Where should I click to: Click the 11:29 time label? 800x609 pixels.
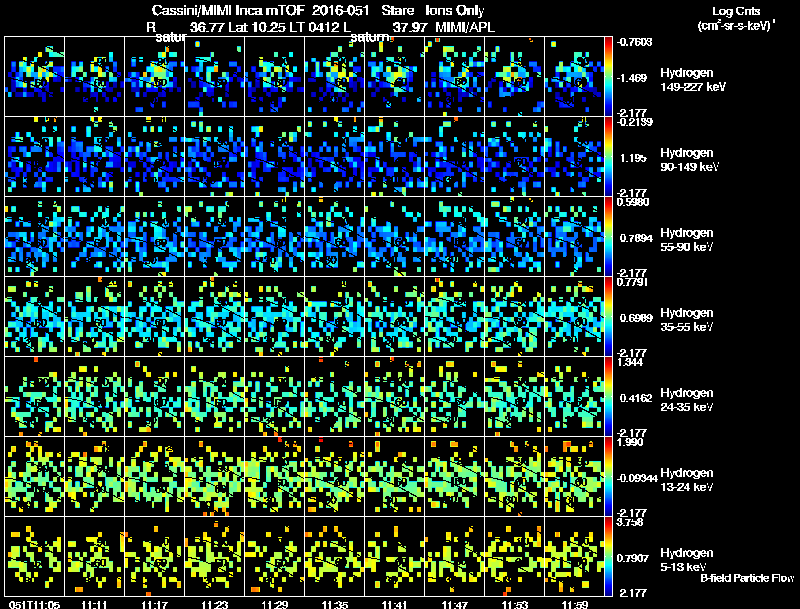click(274, 605)
